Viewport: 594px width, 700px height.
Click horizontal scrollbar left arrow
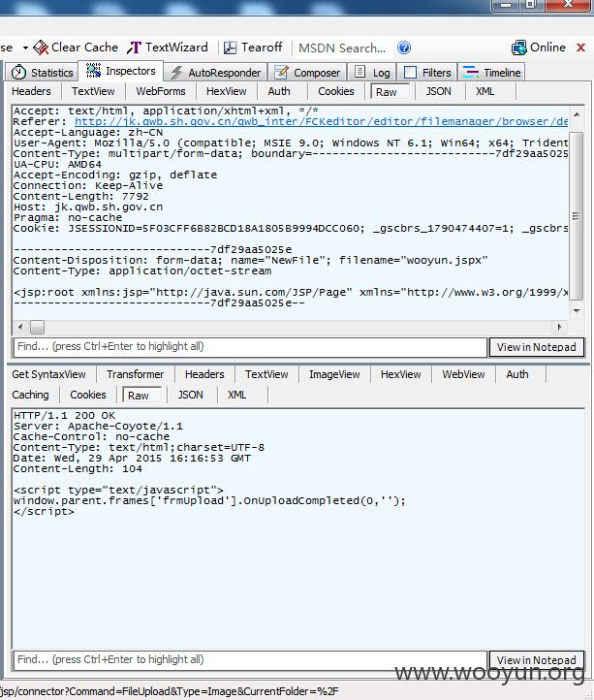[x=20, y=327]
